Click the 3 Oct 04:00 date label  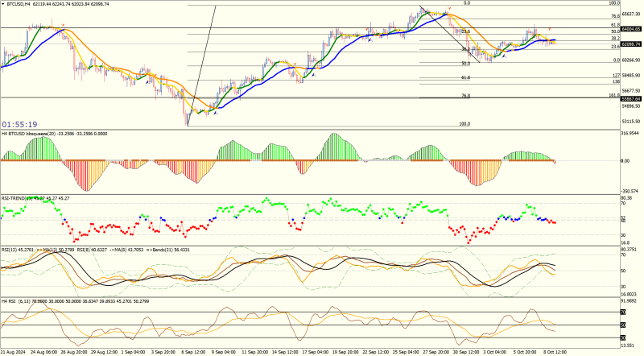pyautogui.click(x=494, y=352)
